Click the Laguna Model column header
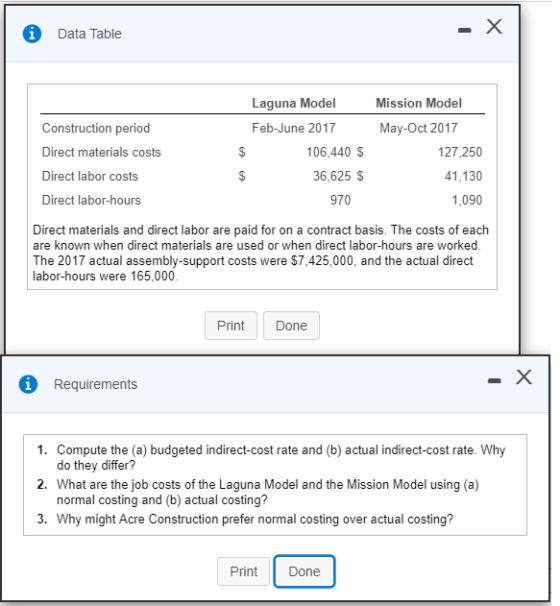Viewport: 560px width, 606px height. 294,103
